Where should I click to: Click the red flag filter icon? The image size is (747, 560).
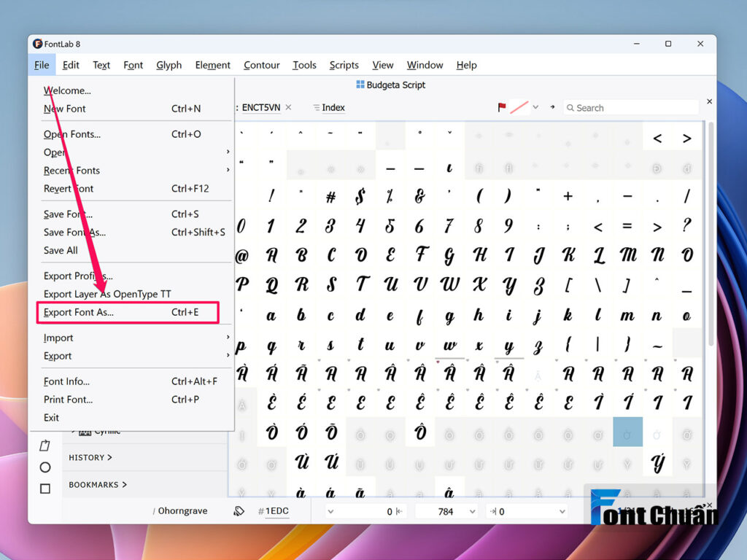(x=502, y=108)
